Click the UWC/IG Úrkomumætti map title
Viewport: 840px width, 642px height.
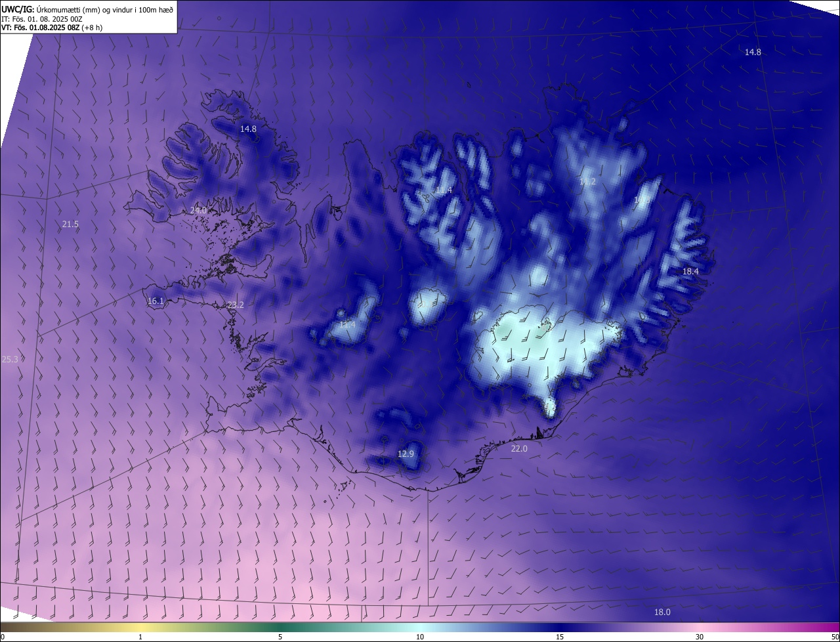coord(87,9)
